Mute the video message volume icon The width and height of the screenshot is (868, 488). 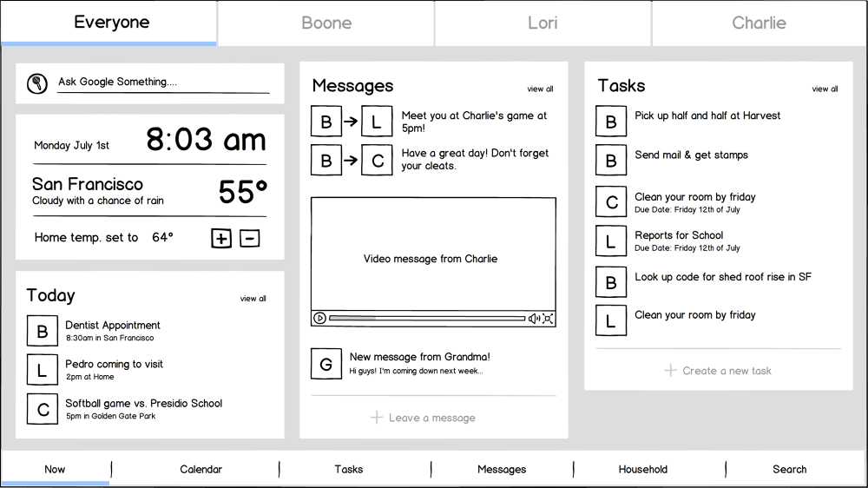point(534,319)
